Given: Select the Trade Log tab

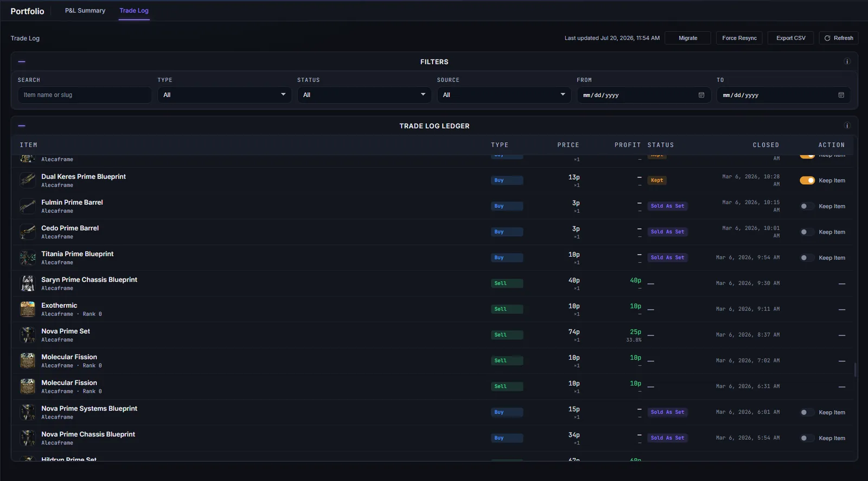Looking at the screenshot, I should pyautogui.click(x=134, y=10).
